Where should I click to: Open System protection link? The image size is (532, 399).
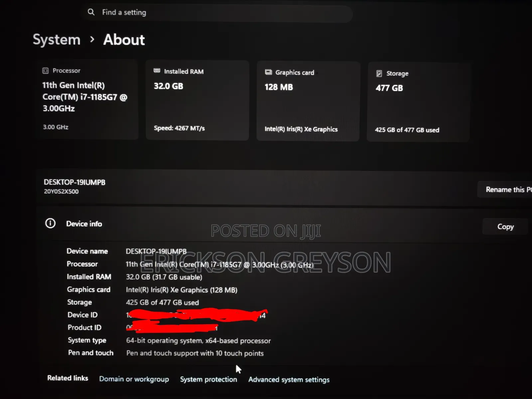208,379
